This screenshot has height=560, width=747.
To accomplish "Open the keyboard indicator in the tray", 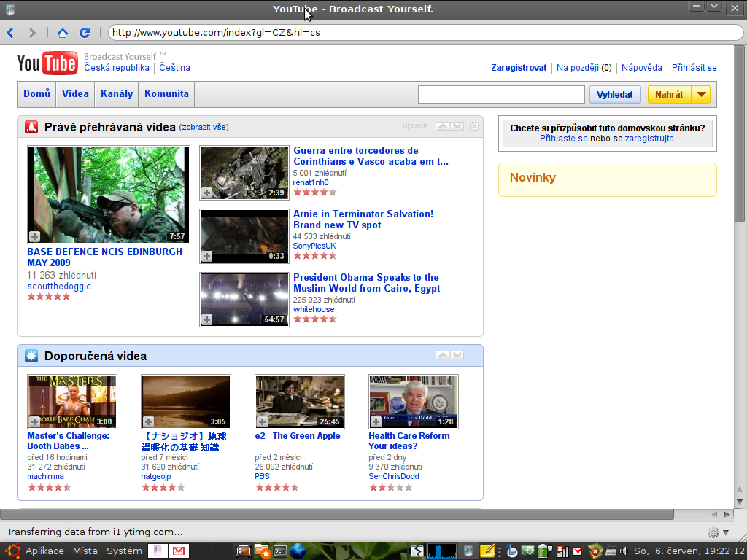I will (611, 551).
